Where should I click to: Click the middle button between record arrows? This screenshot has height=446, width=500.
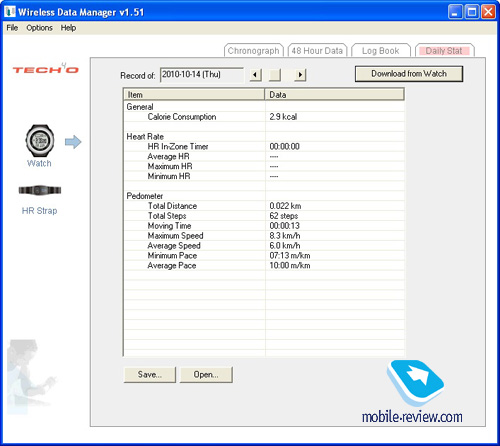275,75
